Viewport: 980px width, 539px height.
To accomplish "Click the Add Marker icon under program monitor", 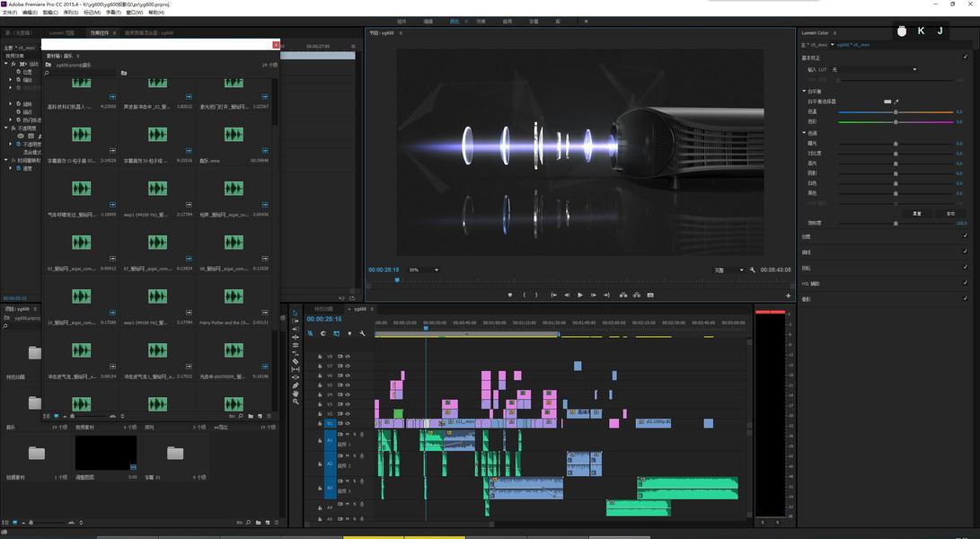I will click(510, 296).
